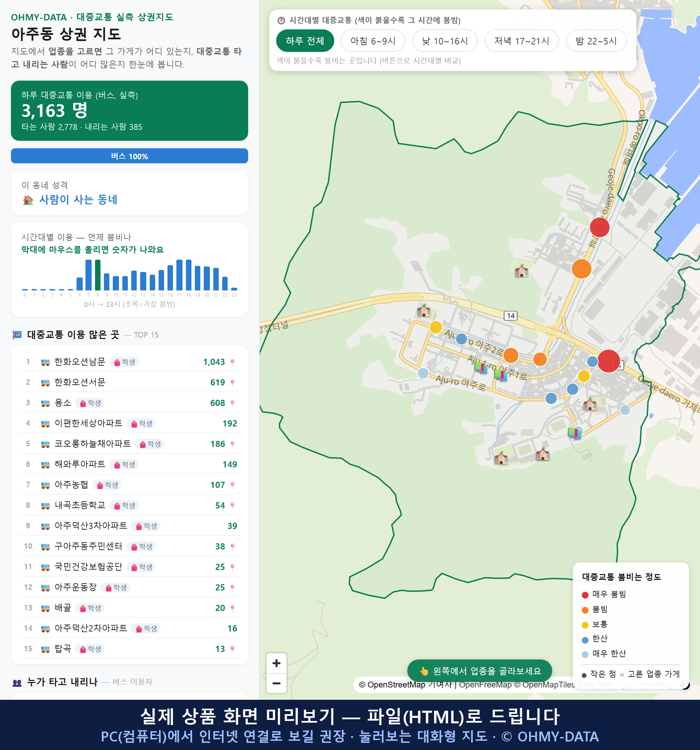
Task: Select 아주덕산2차아파트 row with 16 riders
Action: (130, 628)
